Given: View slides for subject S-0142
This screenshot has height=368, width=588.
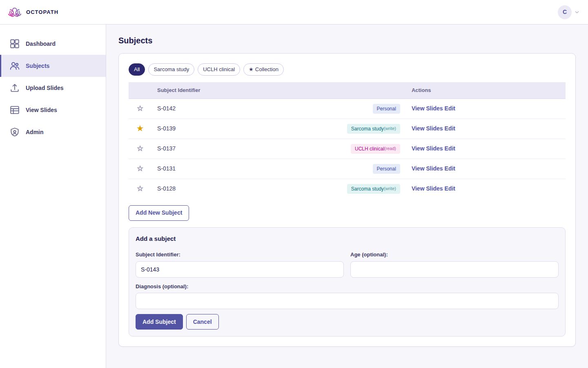Looking at the screenshot, I should (x=427, y=108).
